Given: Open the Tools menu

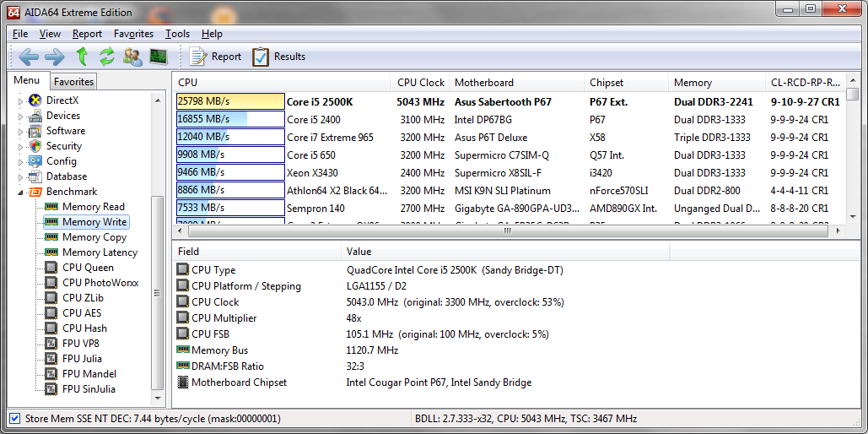Looking at the screenshot, I should coord(177,34).
